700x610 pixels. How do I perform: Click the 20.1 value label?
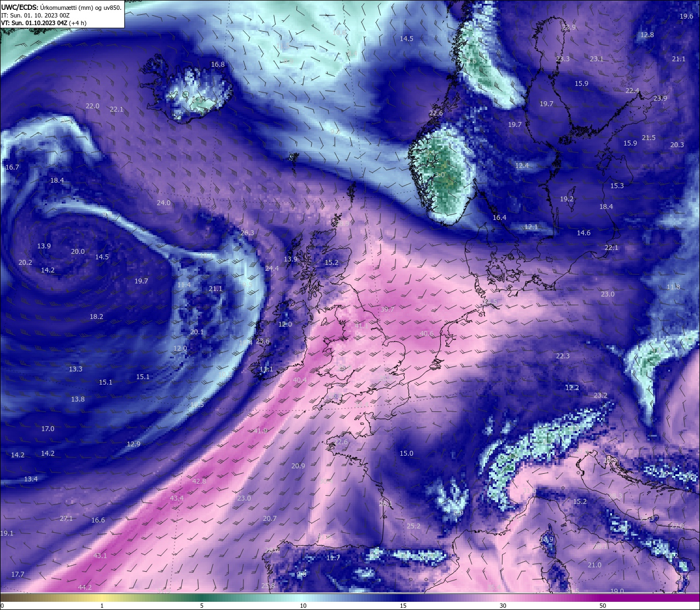pos(197,332)
